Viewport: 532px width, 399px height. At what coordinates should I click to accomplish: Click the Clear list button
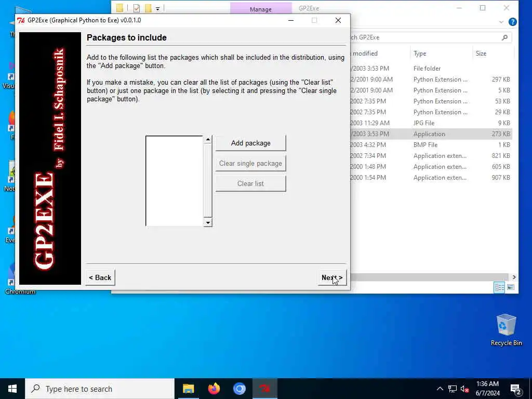tap(251, 183)
